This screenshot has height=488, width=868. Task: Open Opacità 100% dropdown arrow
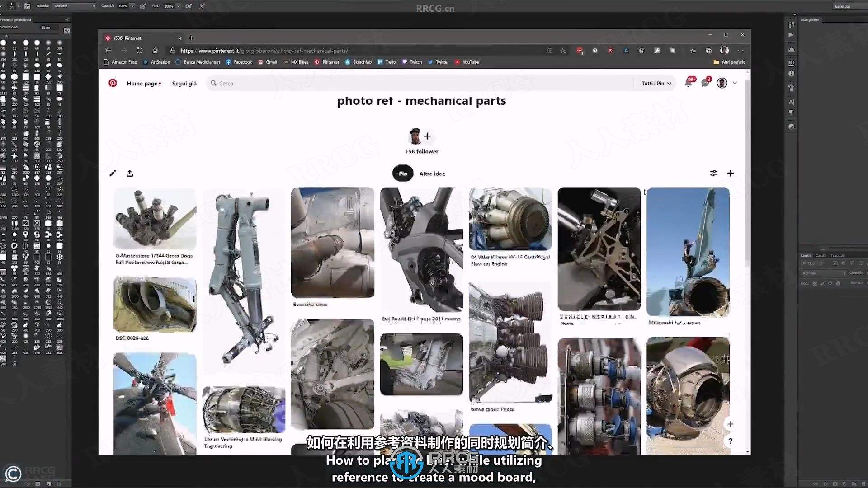tap(132, 6)
